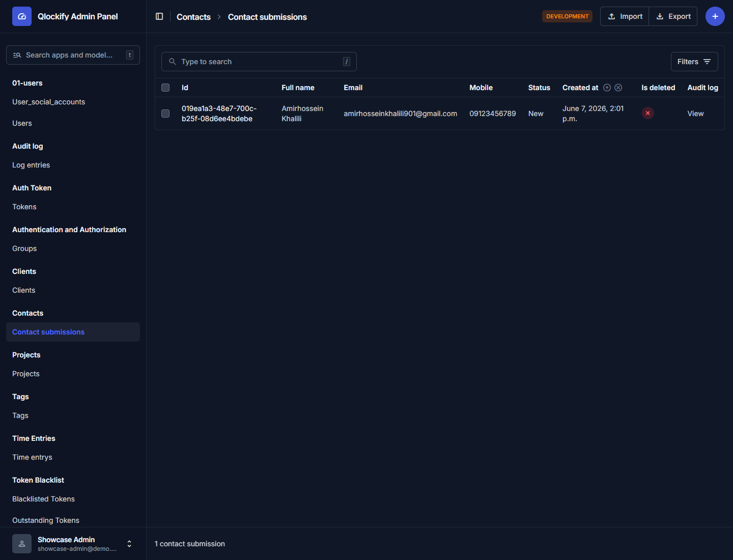Click the blue plus add button
733x560 pixels.
[715, 16]
